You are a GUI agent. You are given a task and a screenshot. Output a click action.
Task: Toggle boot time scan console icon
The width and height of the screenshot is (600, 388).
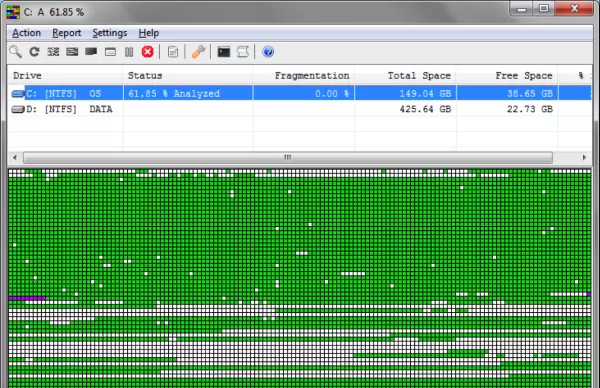(x=223, y=52)
